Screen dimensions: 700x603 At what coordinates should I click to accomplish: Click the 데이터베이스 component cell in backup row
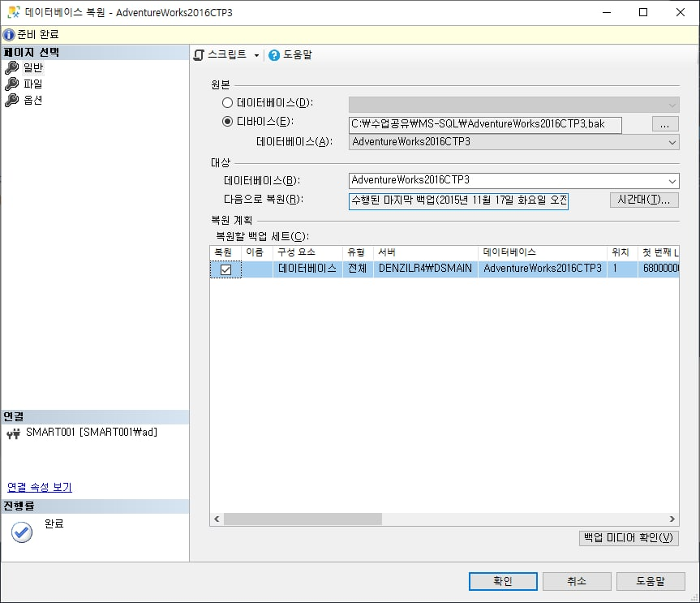point(307,269)
